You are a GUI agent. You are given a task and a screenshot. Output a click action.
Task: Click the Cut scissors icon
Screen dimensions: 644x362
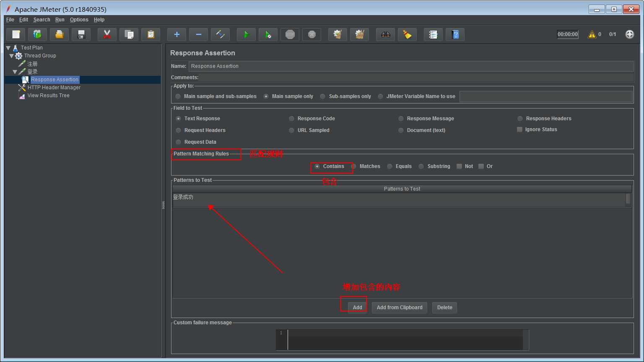(107, 34)
